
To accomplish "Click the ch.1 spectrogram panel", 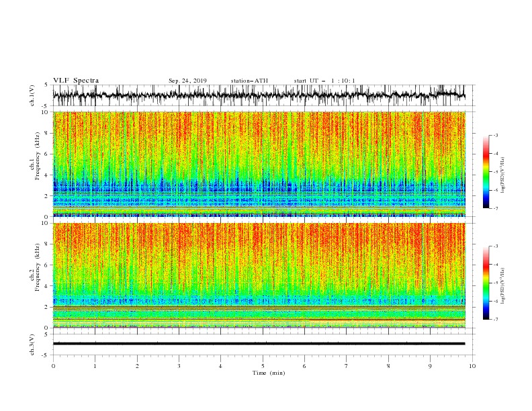I will point(259,164).
